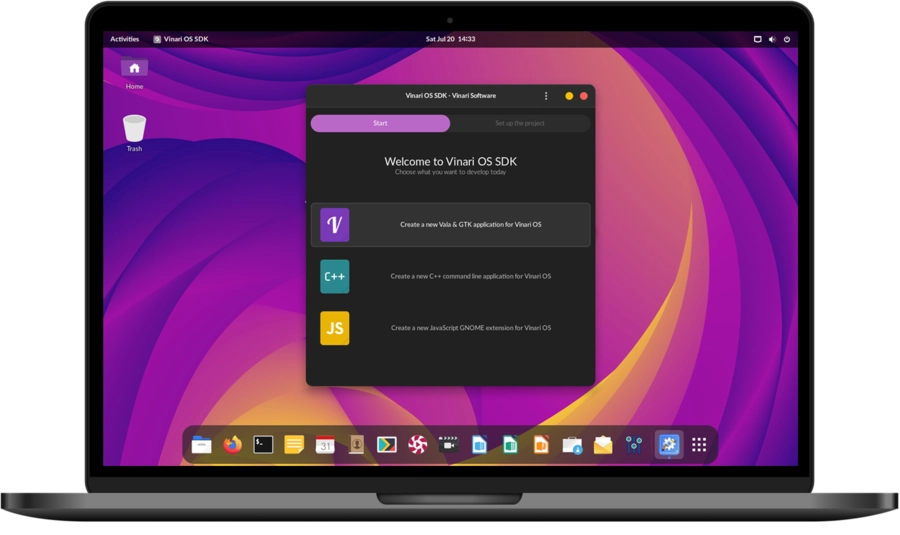Launch LibreOffice Calc from the dock
This screenshot has width=900, height=535.
510,444
